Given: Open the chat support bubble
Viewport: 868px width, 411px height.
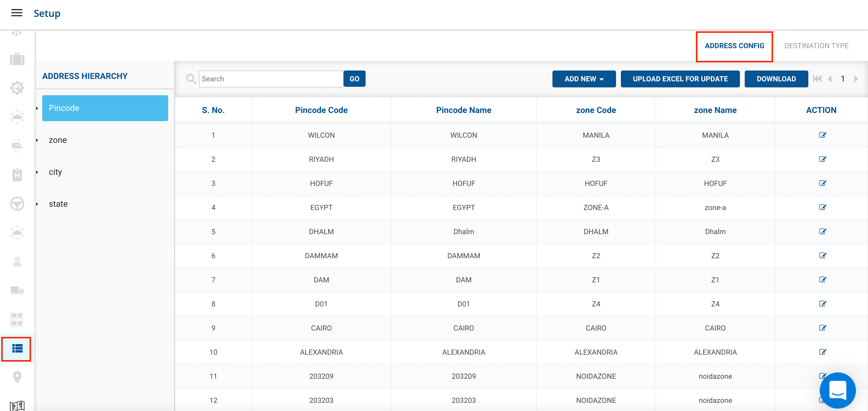Looking at the screenshot, I should click(x=837, y=390).
